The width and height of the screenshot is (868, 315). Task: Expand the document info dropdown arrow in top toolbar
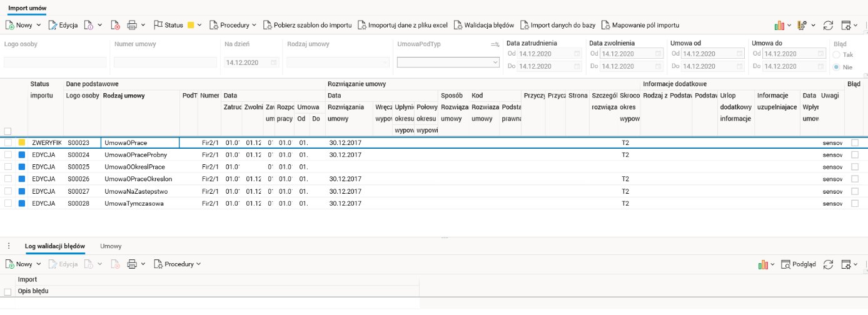click(101, 25)
